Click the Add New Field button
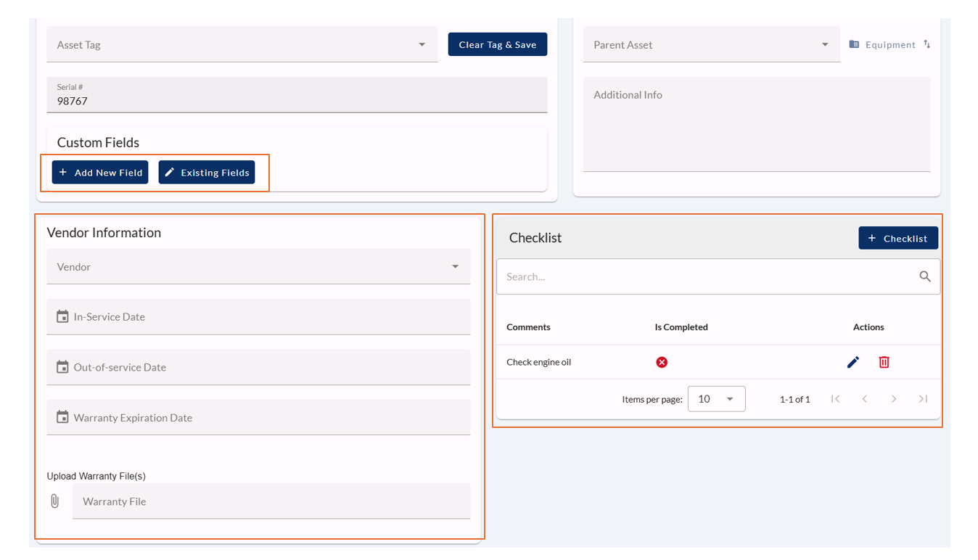 [x=100, y=173]
